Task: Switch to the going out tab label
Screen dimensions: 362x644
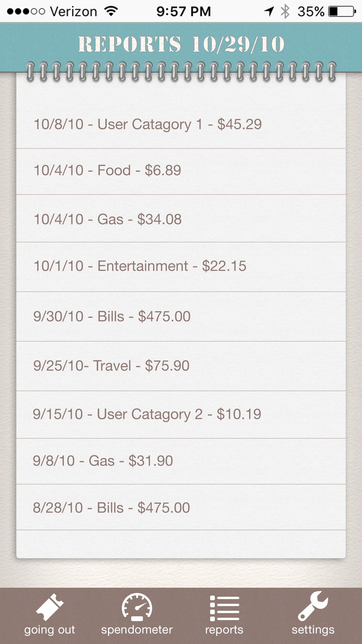Action: 50,630
